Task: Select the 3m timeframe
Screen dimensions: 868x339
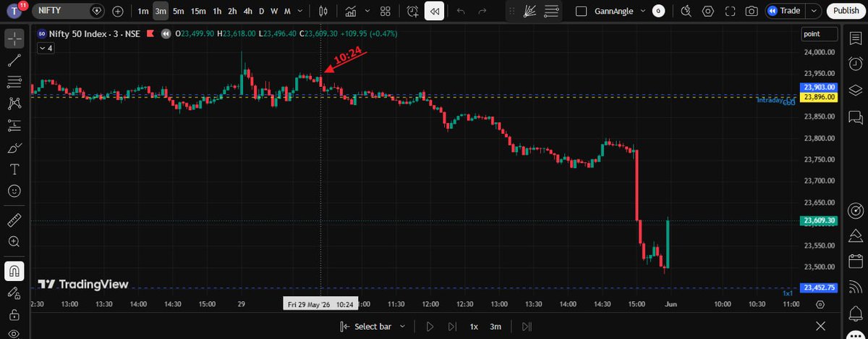Action: click(x=161, y=11)
